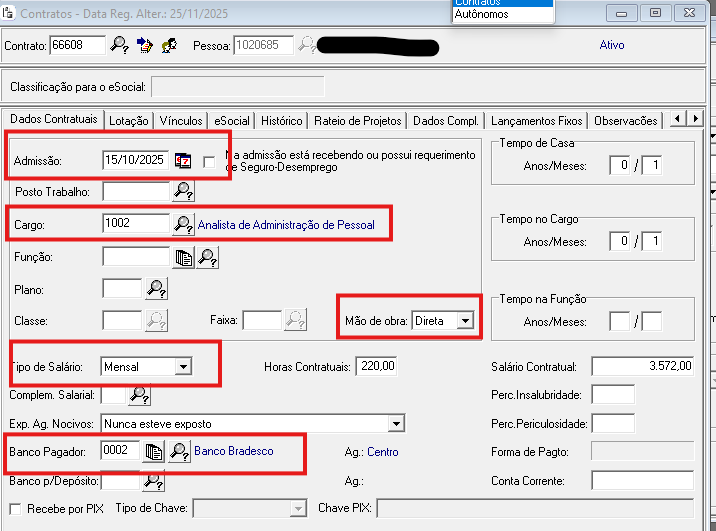Click the magnifier for Complem. Salarial
Image resolution: width=716 pixels, height=531 pixels.
pyautogui.click(x=139, y=395)
